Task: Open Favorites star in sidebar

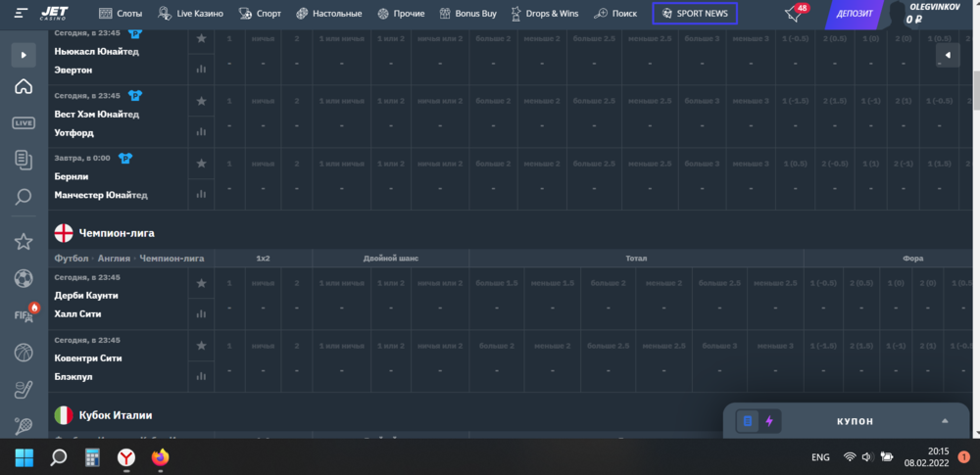Action: (x=24, y=241)
